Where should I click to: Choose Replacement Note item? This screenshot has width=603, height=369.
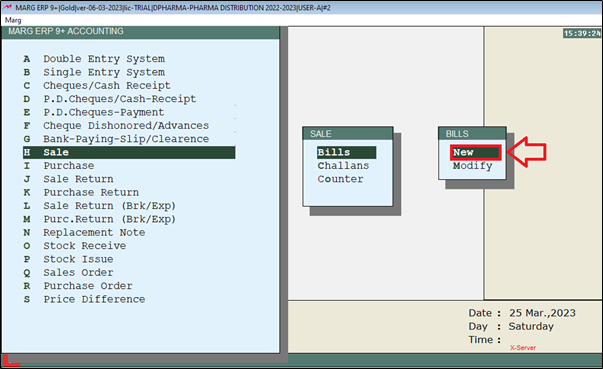[94, 233]
